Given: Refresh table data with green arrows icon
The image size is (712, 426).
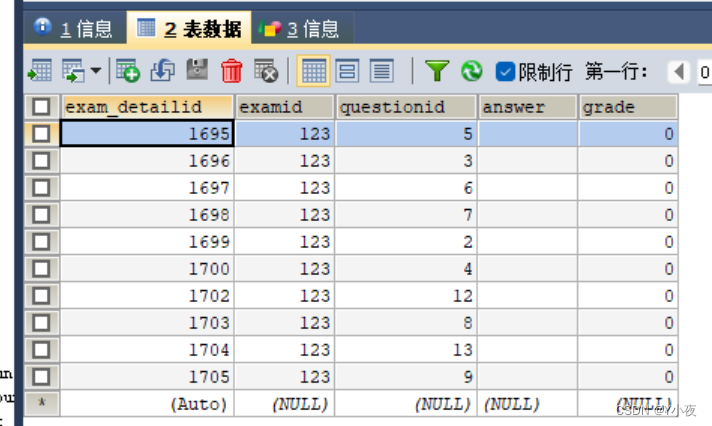Looking at the screenshot, I should 471,71.
